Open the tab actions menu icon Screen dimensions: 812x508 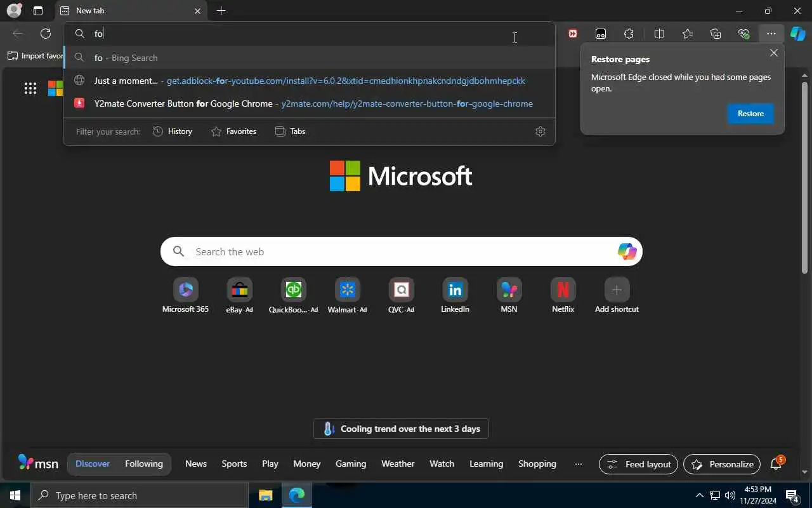[38, 11]
